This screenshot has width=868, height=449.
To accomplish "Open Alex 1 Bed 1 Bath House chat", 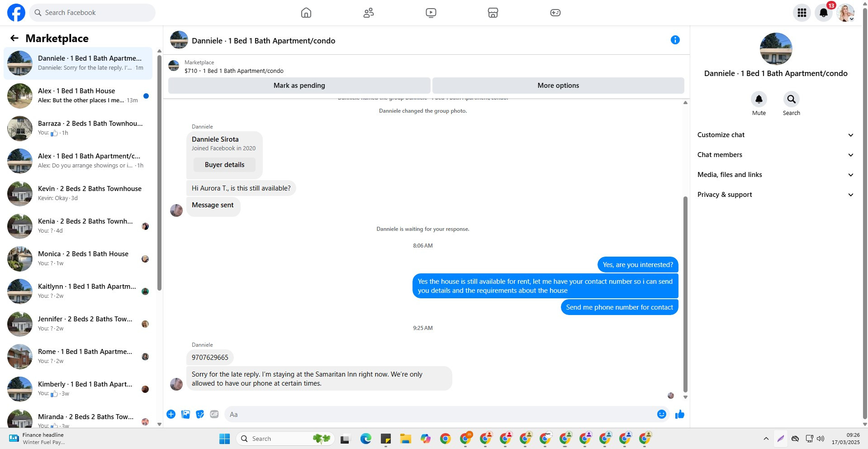I will click(x=78, y=96).
